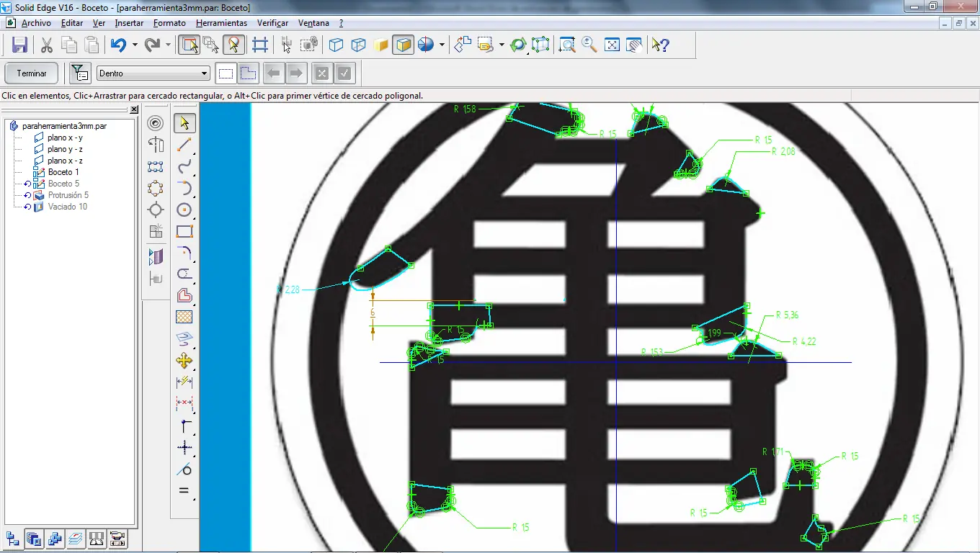This screenshot has width=980, height=553.
Task: Choose the arrow Select tool in the sketch palette
Action: pyautogui.click(x=184, y=123)
